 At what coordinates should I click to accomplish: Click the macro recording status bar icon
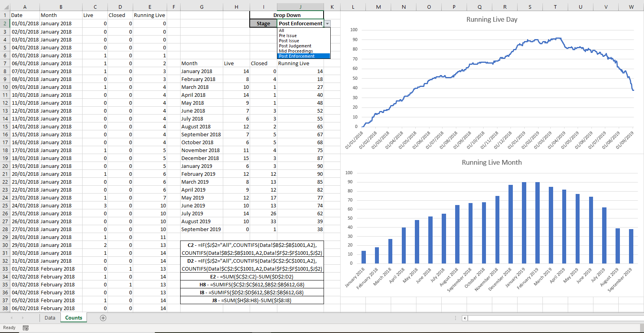pos(26,328)
